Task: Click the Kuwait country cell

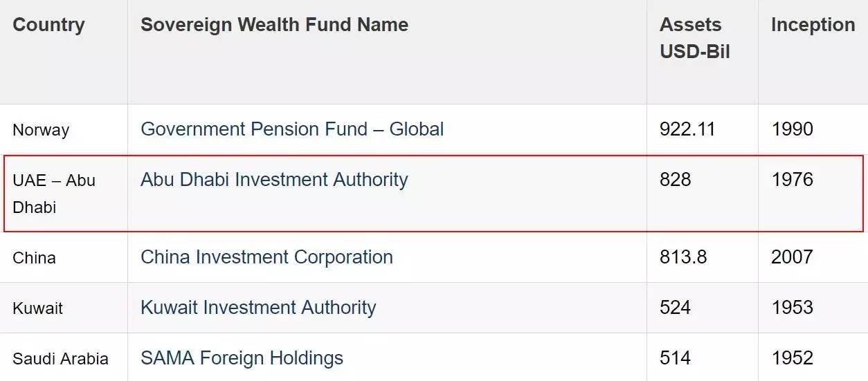Action: point(37,308)
